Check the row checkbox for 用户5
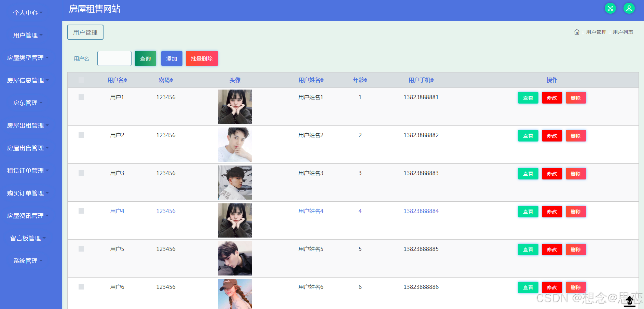Screen dimensions: 644x309 click(x=81, y=249)
